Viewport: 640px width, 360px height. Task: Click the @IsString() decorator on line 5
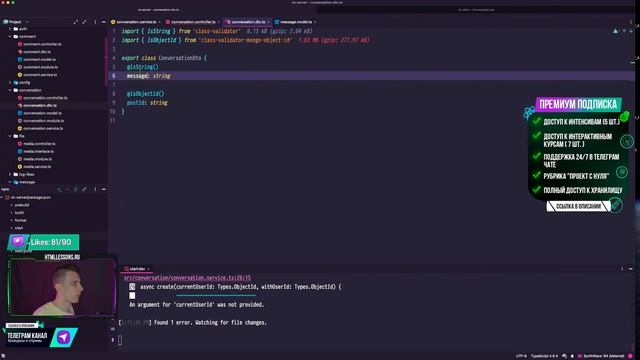point(142,67)
